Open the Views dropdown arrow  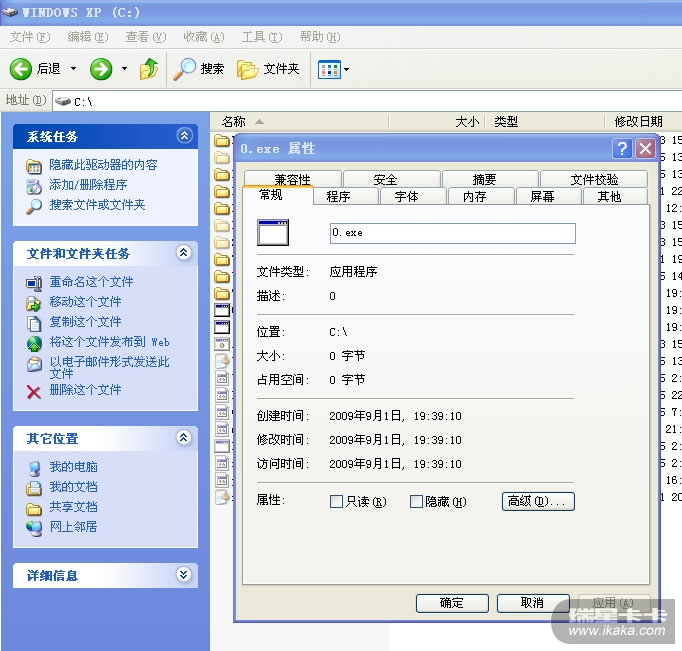coord(347,69)
